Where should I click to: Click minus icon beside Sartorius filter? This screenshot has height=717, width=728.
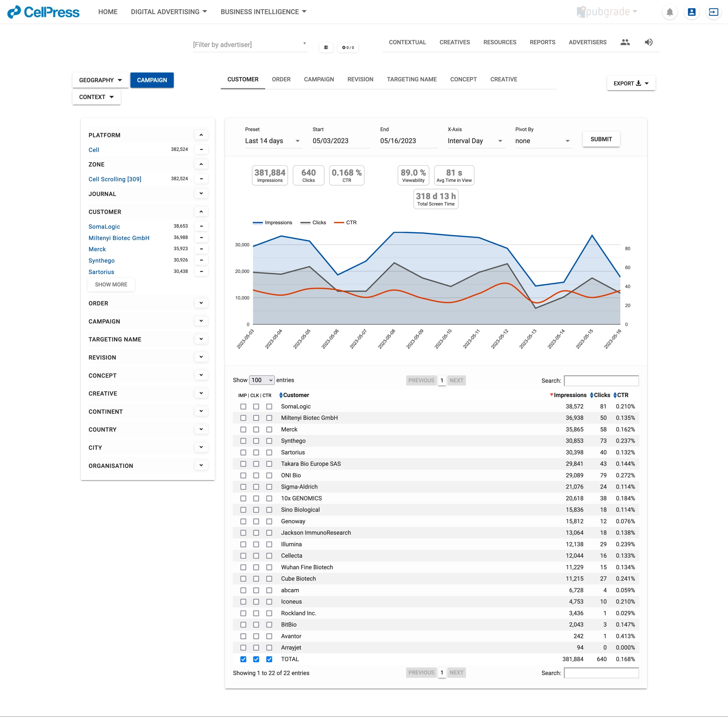click(201, 272)
